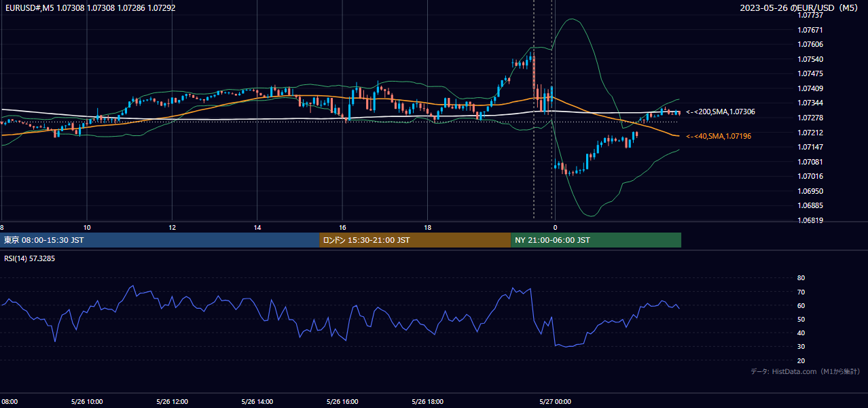This screenshot has width=868, height=408.
Task: Click the RSI 60 level label
Action: click(x=801, y=305)
